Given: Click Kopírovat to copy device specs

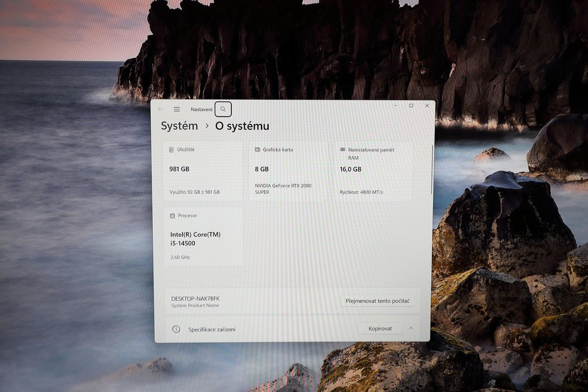Looking at the screenshot, I should coord(380,328).
